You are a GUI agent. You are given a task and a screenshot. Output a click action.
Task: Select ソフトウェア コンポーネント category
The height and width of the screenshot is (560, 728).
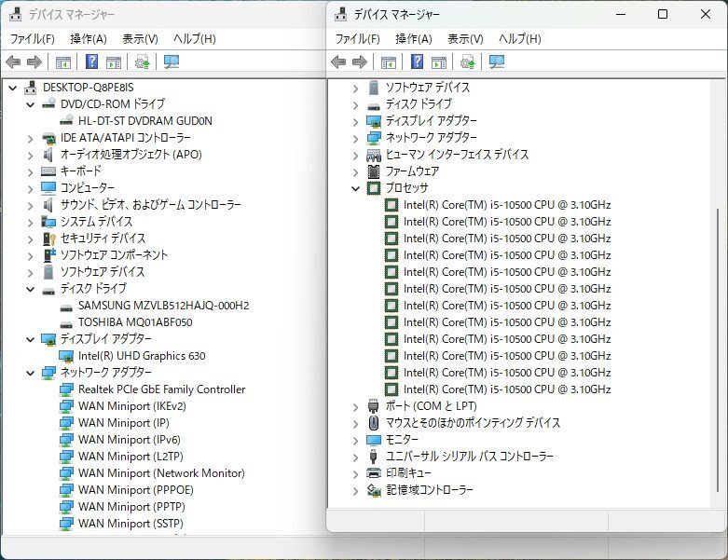(115, 255)
